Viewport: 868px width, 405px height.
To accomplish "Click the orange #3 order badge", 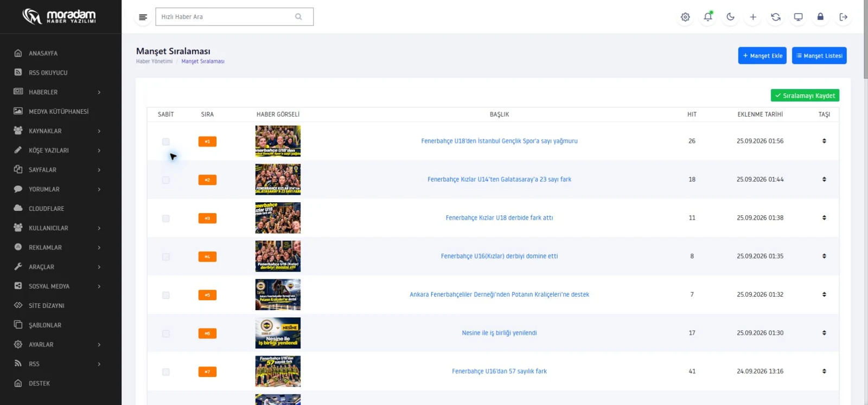I will click(x=207, y=218).
